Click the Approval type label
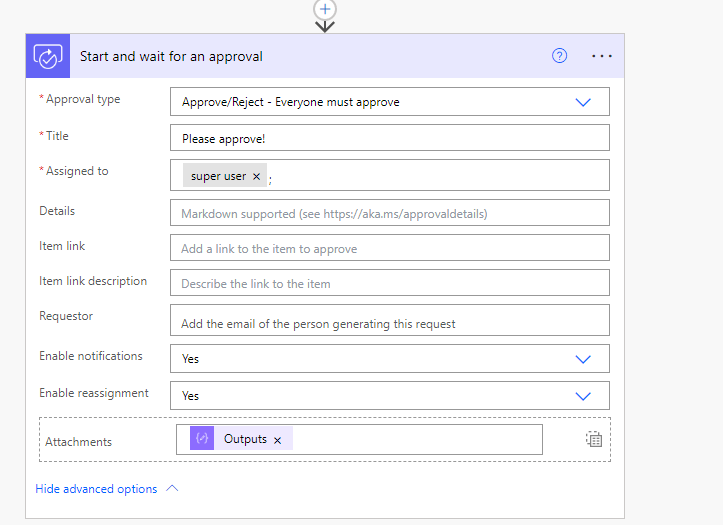The height and width of the screenshot is (525, 723). (x=83, y=99)
